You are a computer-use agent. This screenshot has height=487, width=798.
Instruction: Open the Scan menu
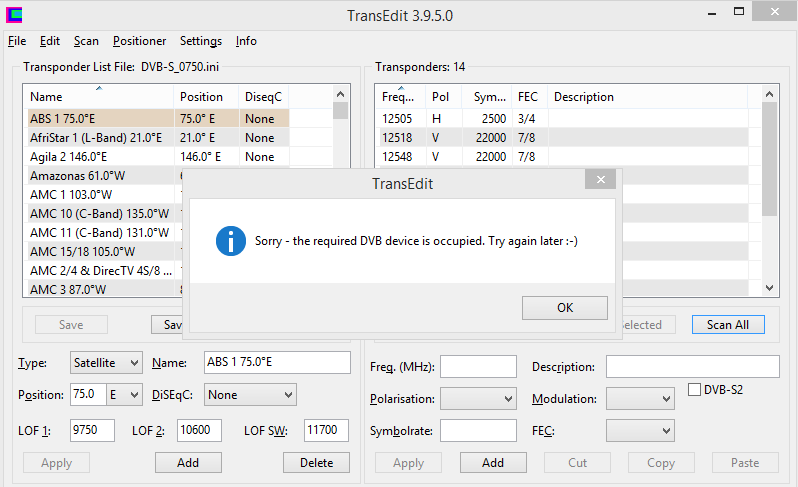click(x=86, y=41)
